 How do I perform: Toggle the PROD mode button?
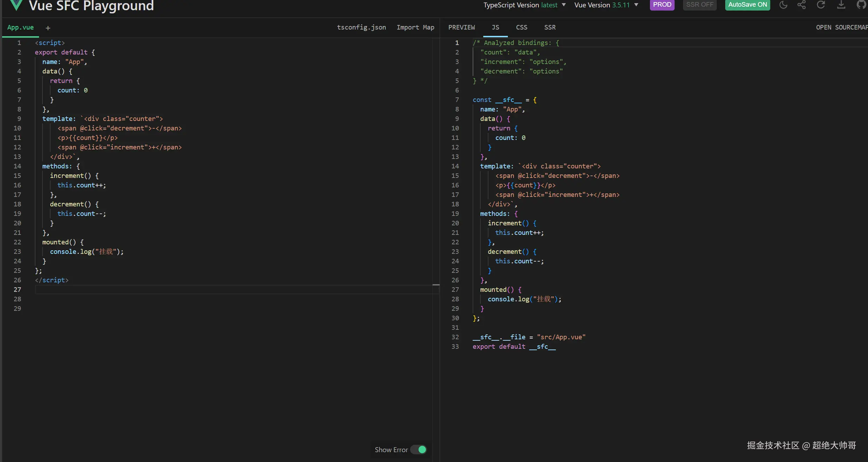[662, 5]
